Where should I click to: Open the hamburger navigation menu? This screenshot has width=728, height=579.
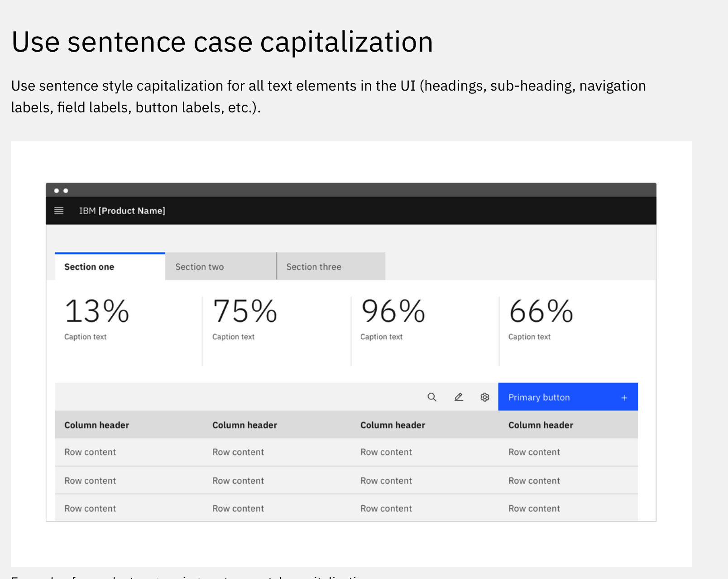58,210
